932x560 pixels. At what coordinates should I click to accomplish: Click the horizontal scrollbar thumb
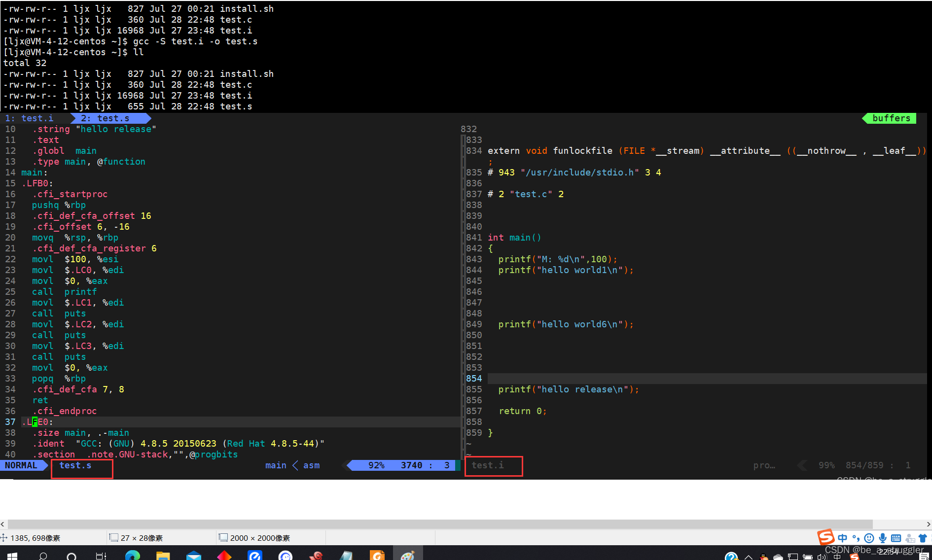pos(440,524)
